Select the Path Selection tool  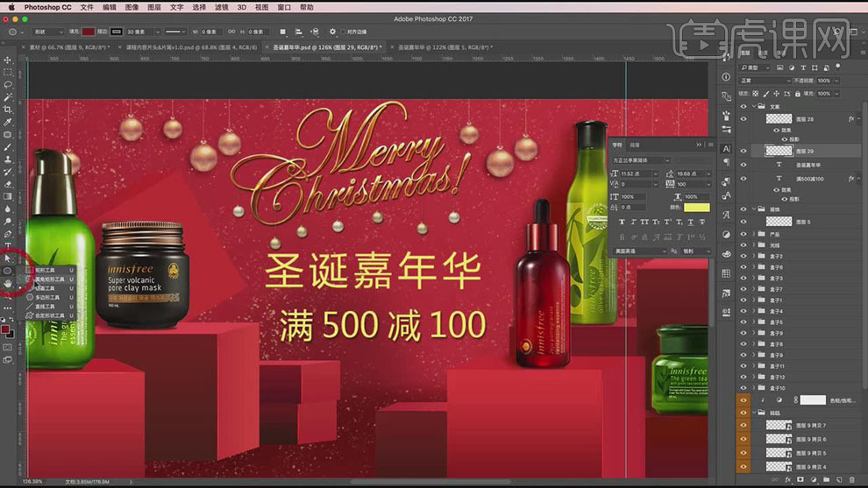[8, 258]
